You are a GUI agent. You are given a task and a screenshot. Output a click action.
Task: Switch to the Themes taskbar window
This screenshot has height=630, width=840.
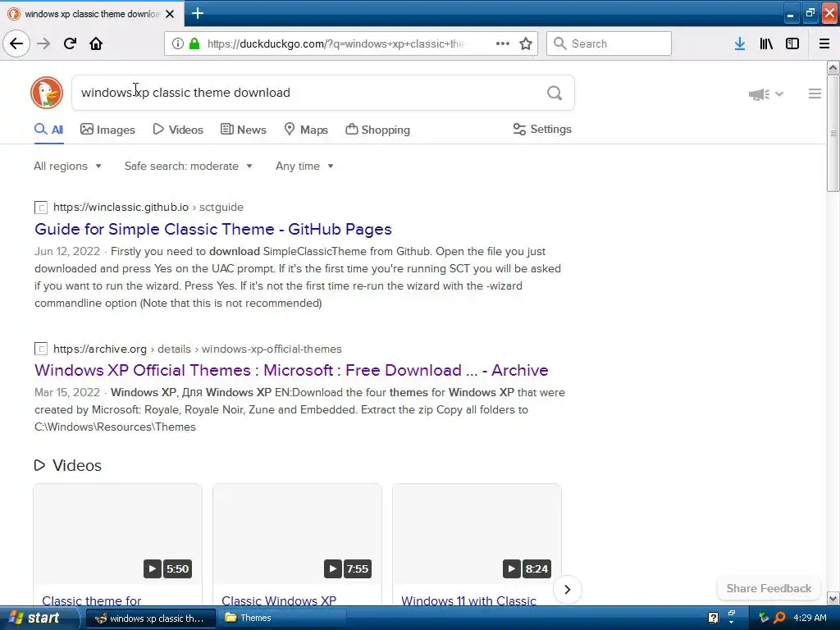(x=281, y=618)
